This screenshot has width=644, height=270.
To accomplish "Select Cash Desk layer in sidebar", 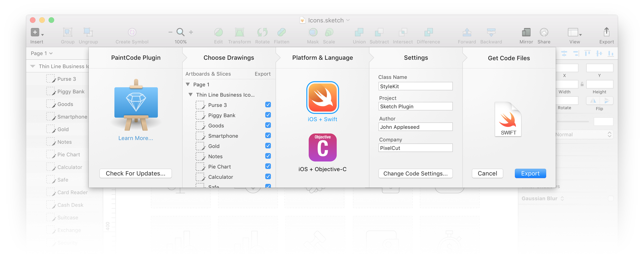I will click(64, 205).
